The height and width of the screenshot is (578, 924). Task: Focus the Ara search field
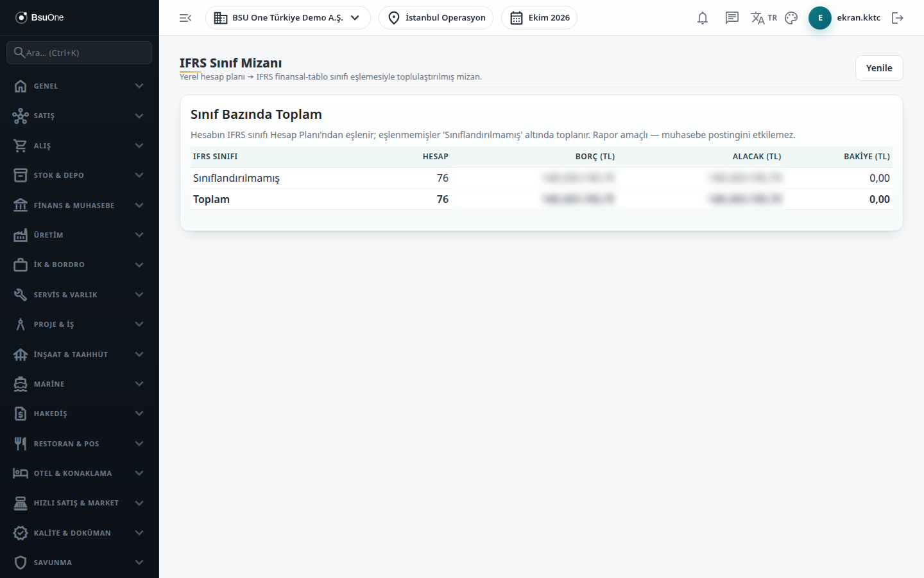pos(80,53)
